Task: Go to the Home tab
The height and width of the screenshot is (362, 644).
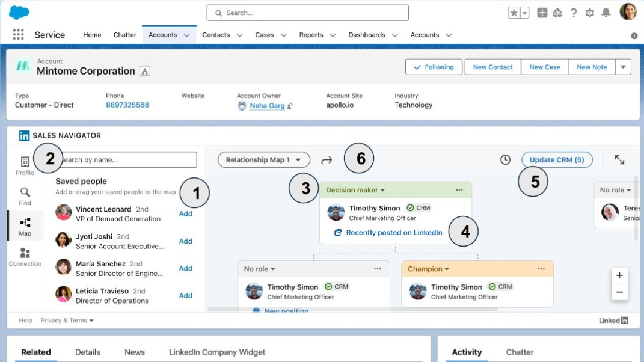Action: point(92,35)
